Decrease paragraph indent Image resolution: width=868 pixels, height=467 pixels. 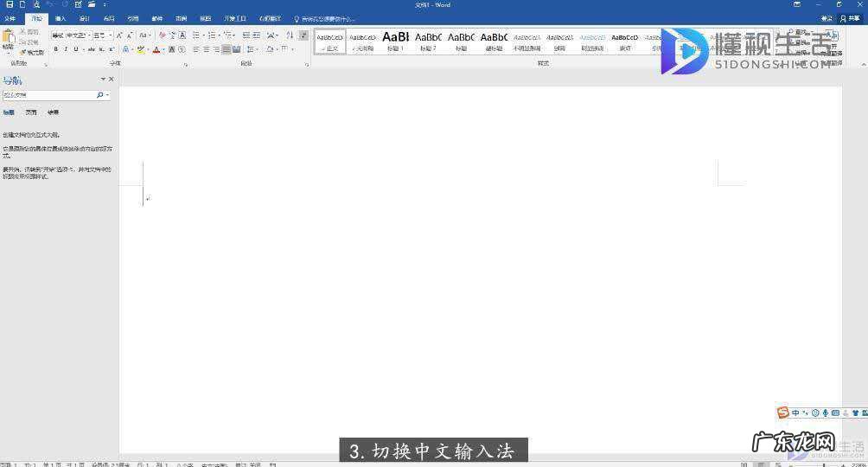click(x=246, y=35)
